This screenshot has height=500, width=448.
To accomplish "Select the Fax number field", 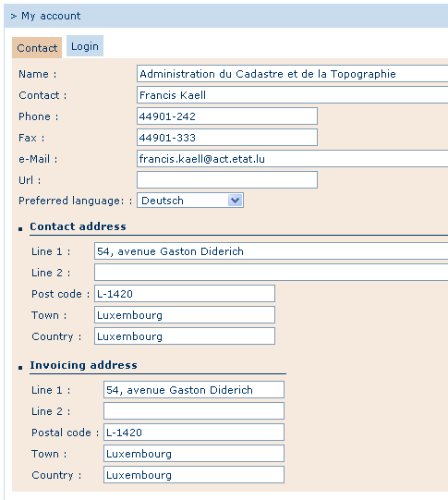I will point(227,138).
